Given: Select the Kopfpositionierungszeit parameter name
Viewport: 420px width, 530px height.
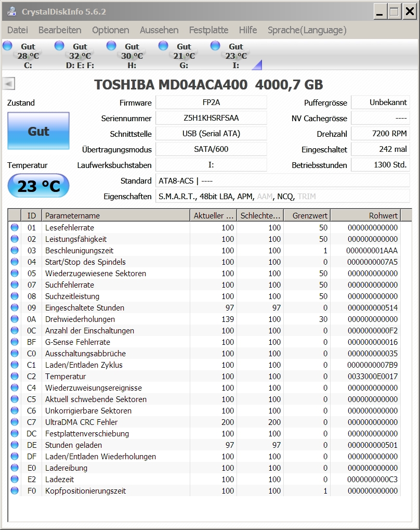Looking at the screenshot, I should (x=85, y=491).
